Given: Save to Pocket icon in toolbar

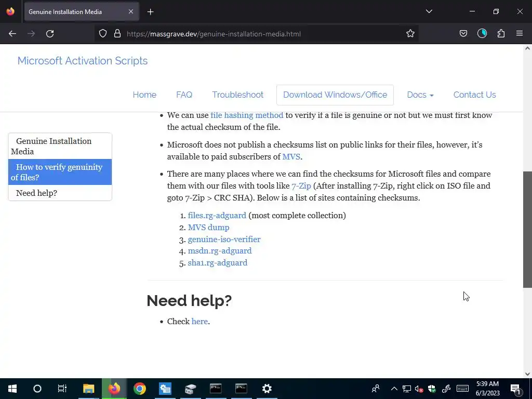Looking at the screenshot, I should 463,34.
